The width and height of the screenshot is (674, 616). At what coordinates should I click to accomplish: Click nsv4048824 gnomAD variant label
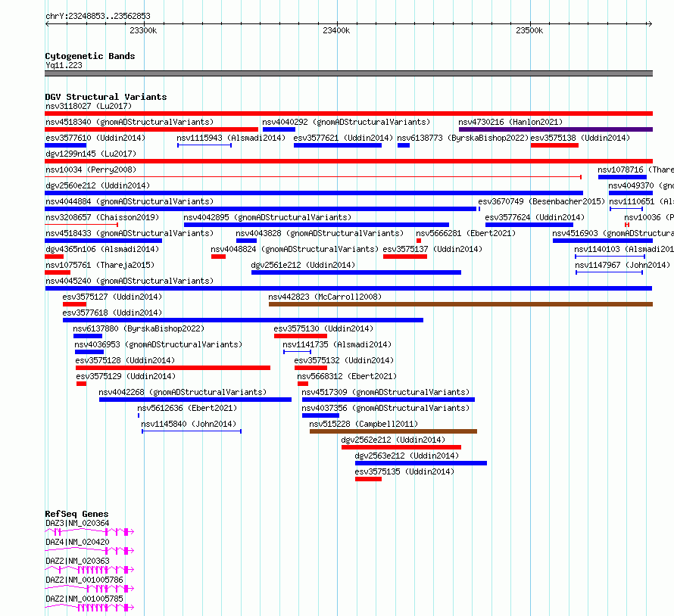(295, 249)
